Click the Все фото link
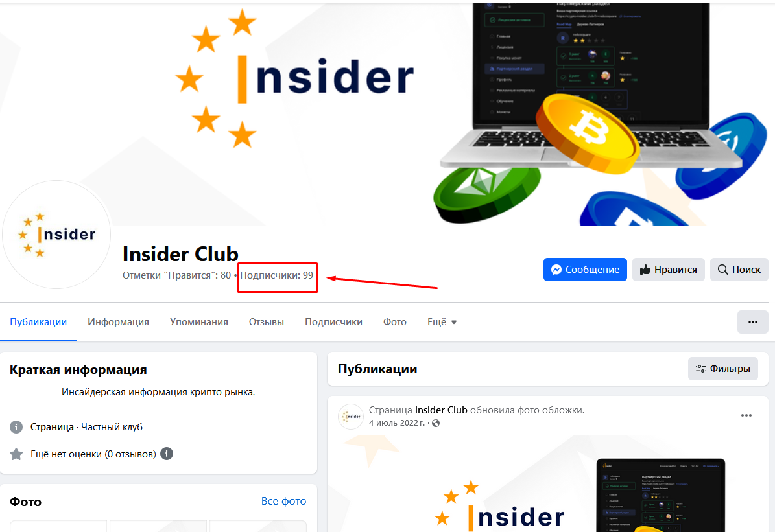 pos(283,501)
